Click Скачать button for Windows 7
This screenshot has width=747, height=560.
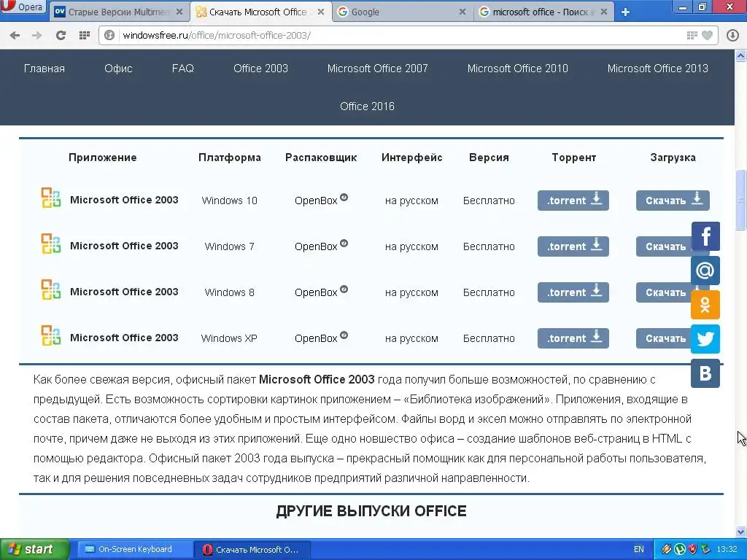pyautogui.click(x=665, y=246)
